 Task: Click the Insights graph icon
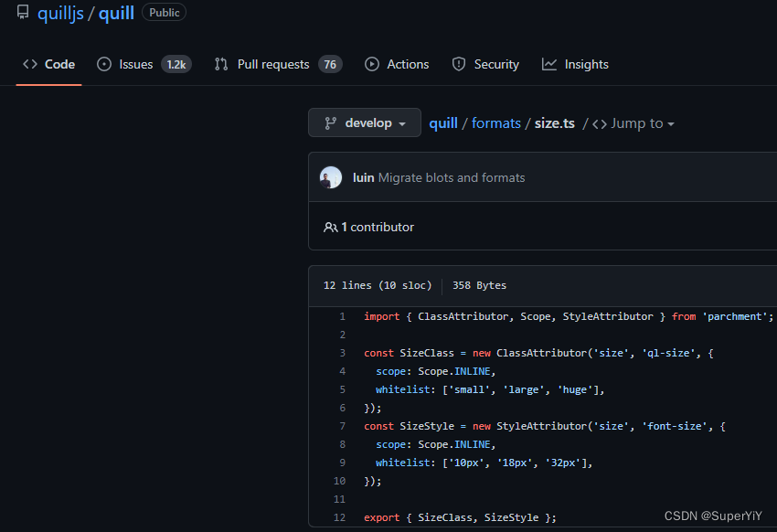click(549, 64)
